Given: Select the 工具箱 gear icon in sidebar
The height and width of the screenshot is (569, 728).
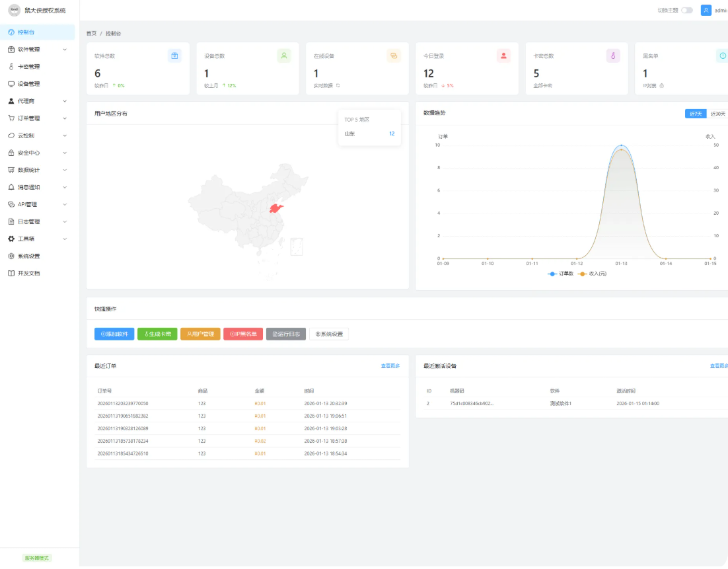Looking at the screenshot, I should (x=11, y=239).
